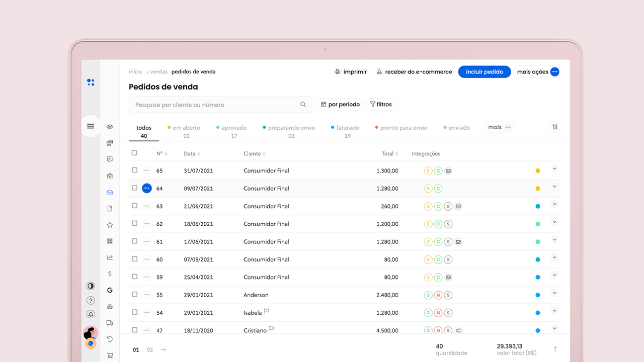
Task: Expand the row chevron for order 63
Action: (554, 204)
